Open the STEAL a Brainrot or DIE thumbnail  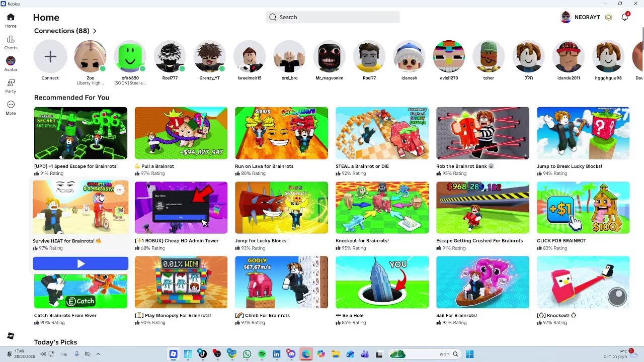382,133
